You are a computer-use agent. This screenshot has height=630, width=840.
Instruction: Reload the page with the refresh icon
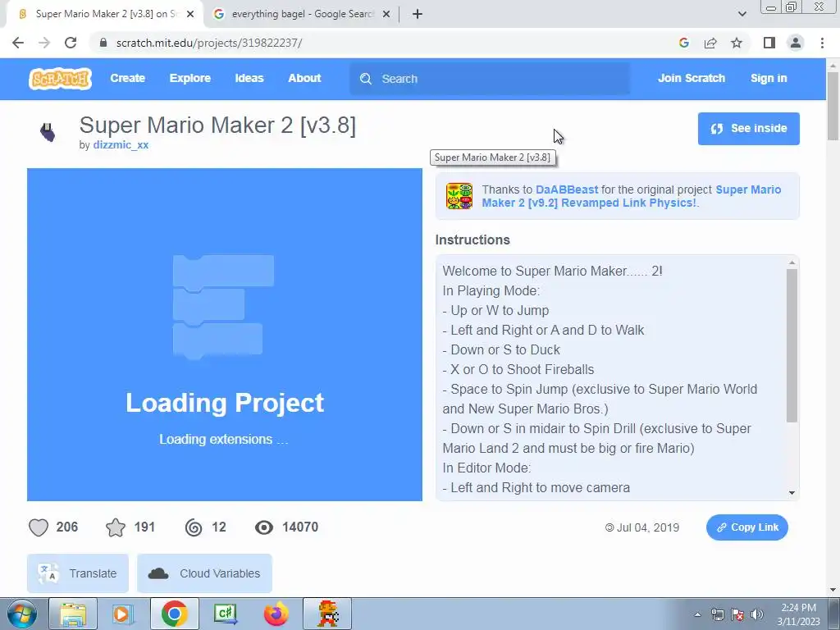point(71,43)
